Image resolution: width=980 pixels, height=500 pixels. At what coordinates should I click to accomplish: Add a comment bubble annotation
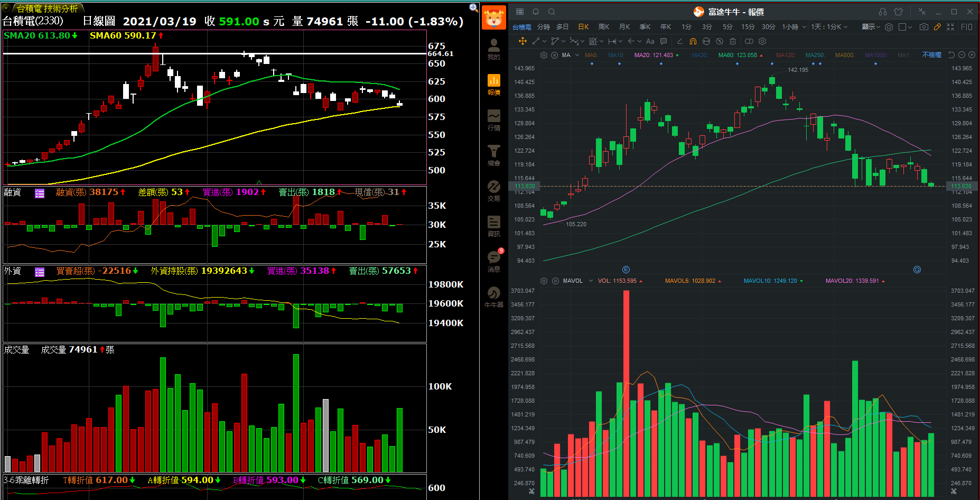coord(664,41)
